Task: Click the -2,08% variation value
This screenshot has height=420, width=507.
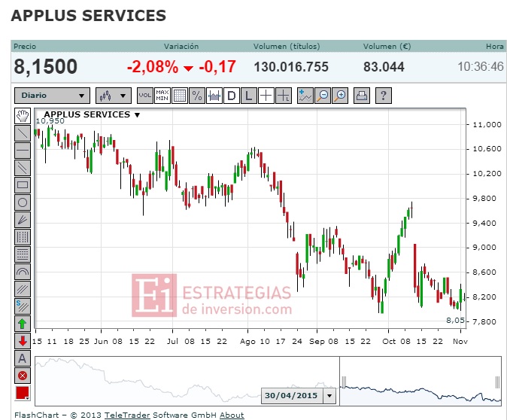Action: coord(153,67)
